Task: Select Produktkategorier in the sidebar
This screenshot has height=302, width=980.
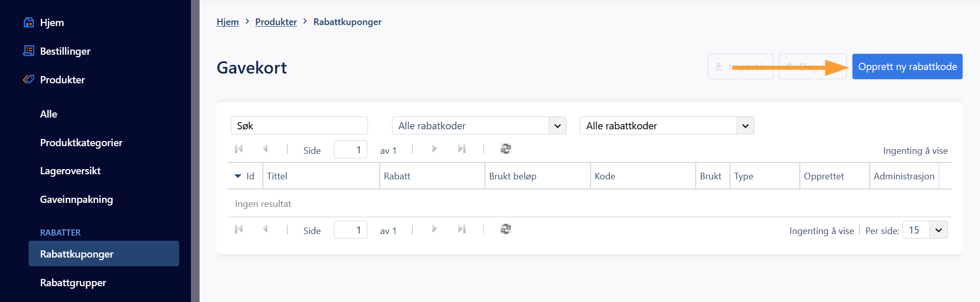Action: [x=81, y=143]
